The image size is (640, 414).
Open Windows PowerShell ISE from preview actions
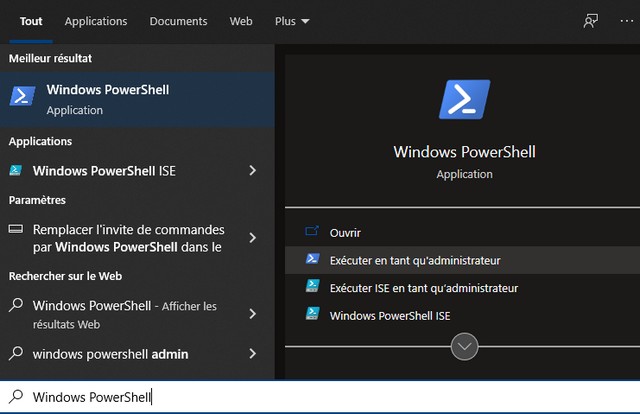(462, 316)
